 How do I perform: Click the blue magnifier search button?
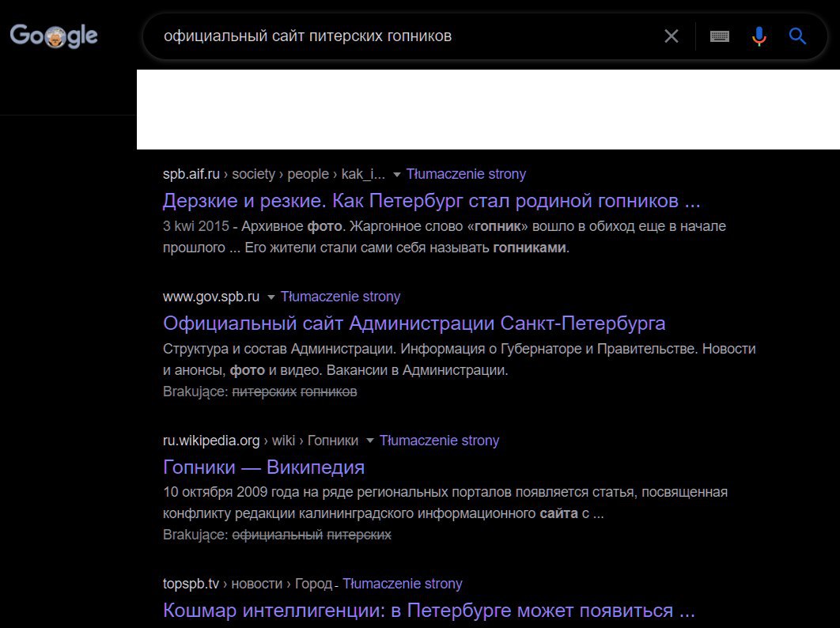[x=797, y=36]
